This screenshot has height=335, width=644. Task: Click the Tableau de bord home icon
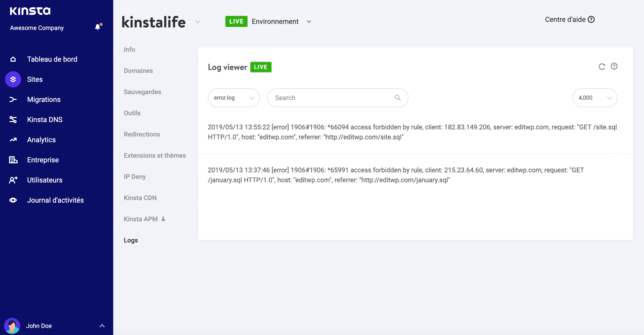point(13,59)
